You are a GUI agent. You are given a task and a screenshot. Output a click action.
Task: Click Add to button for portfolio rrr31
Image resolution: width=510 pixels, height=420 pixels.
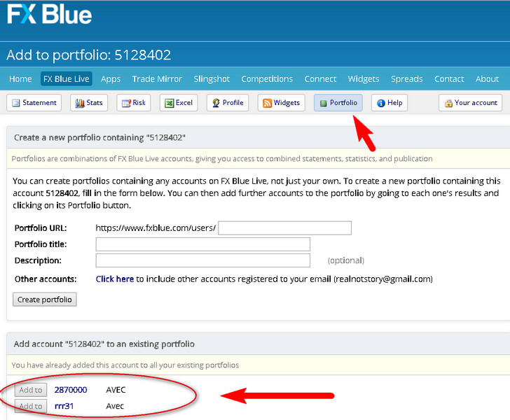click(x=31, y=406)
